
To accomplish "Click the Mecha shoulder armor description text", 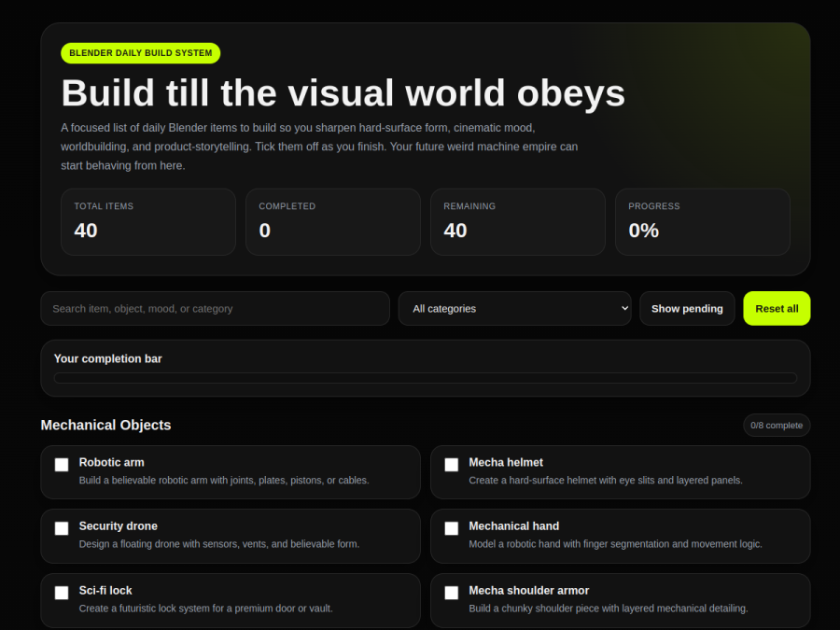I will (x=608, y=609).
